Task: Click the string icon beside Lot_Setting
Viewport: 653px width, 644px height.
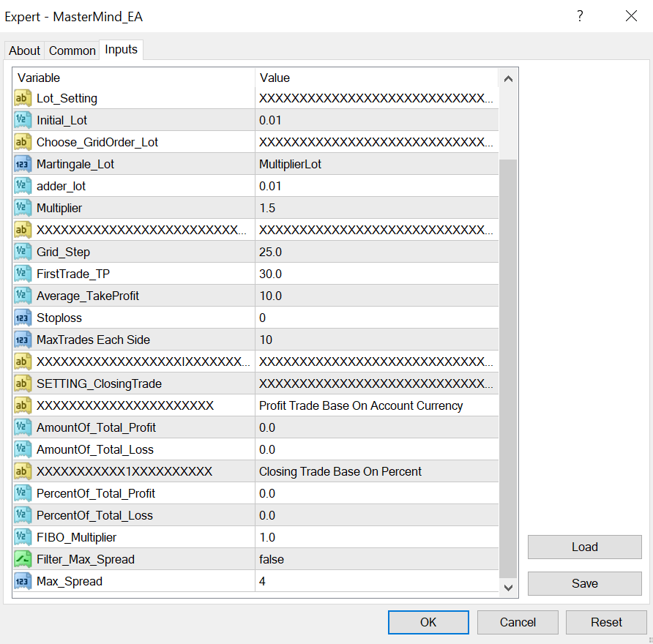Action: click(22, 98)
